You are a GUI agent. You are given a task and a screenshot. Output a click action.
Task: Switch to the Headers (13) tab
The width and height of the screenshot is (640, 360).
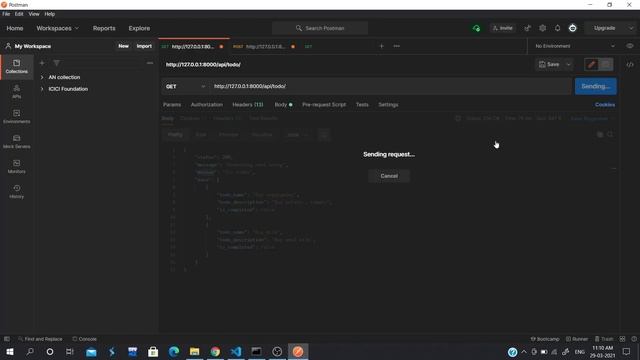[x=248, y=104]
